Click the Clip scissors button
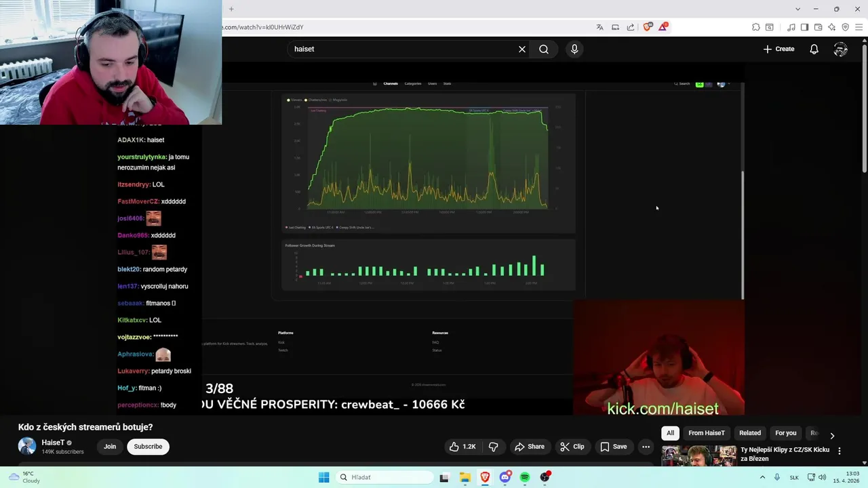This screenshot has width=868, height=488. 572,447
